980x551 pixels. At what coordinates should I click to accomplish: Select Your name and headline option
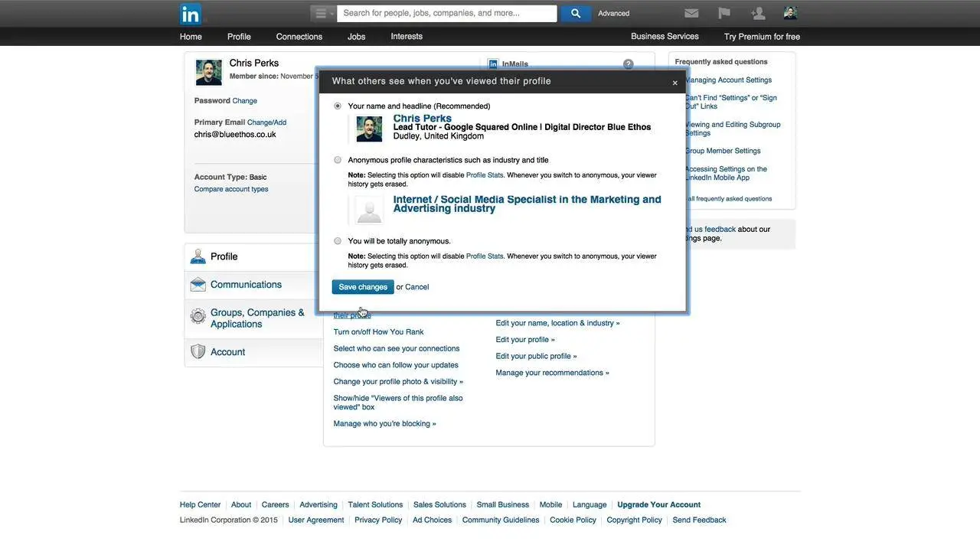(x=338, y=106)
